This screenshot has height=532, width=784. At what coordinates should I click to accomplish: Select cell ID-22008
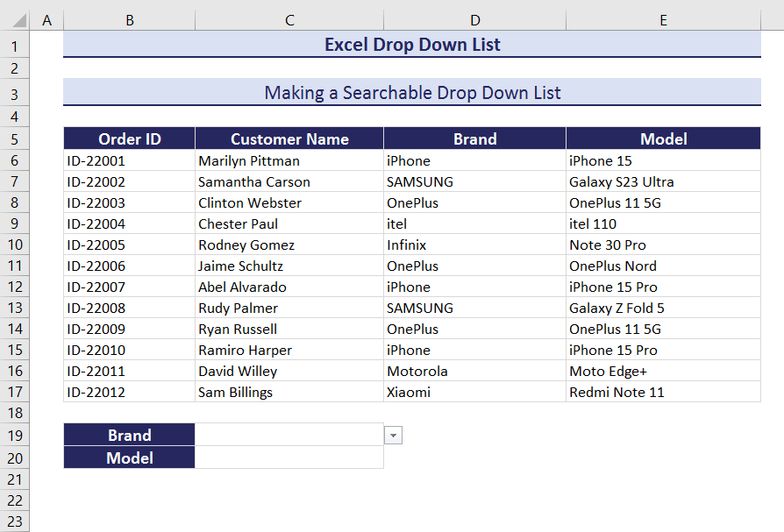tap(130, 308)
